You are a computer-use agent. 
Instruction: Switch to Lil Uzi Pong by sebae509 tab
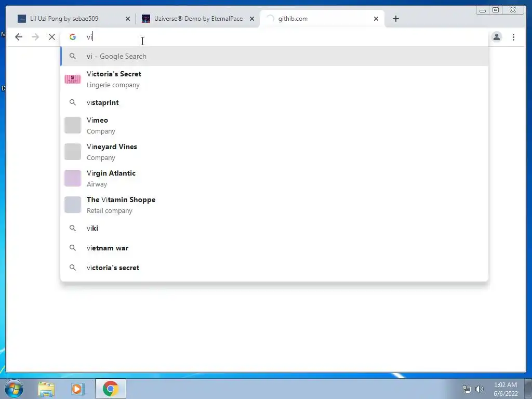pyautogui.click(x=74, y=19)
